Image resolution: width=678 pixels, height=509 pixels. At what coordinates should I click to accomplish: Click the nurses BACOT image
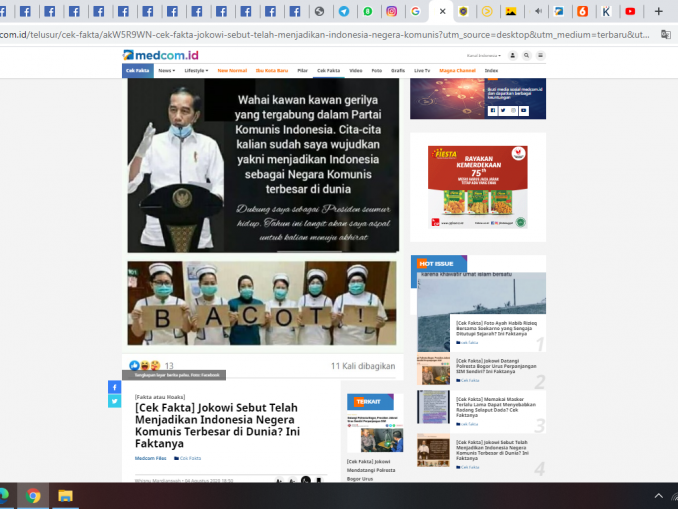tap(262, 303)
